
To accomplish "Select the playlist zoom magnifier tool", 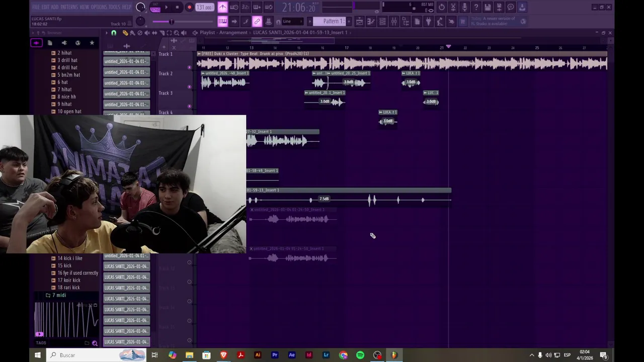I will coord(176,33).
